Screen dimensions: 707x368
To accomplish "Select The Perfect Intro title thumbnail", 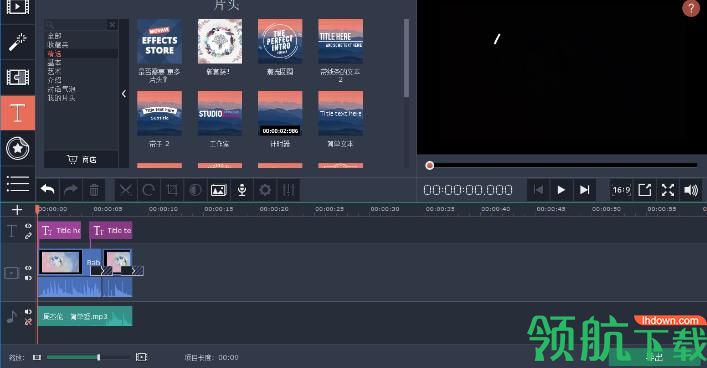I will point(280,41).
